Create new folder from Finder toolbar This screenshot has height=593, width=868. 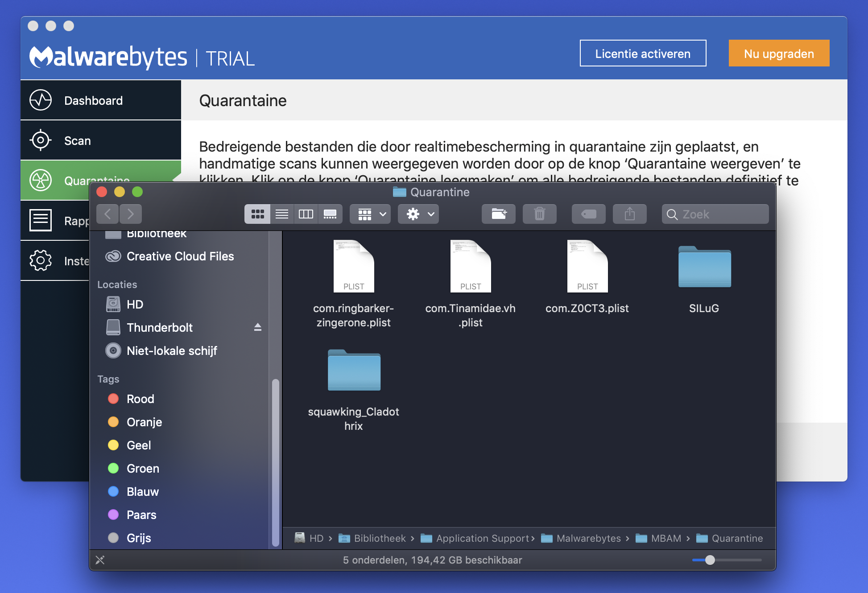pyautogui.click(x=499, y=214)
